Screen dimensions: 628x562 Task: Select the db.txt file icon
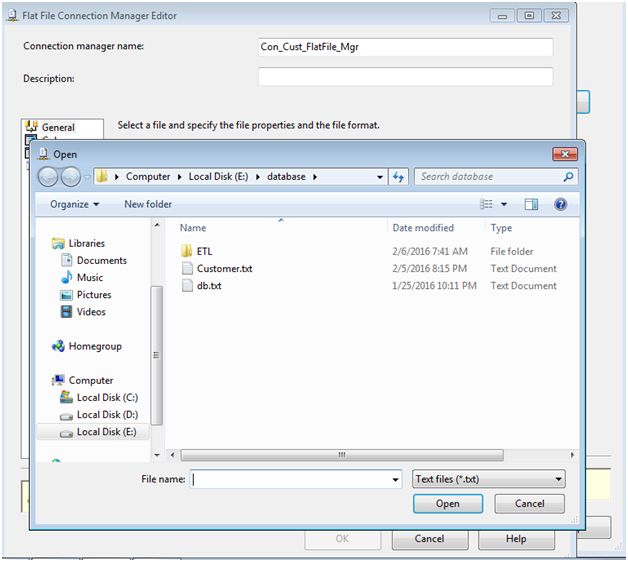click(x=187, y=285)
